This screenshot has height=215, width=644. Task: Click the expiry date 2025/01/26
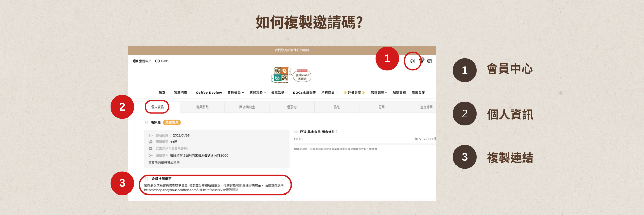(181, 135)
